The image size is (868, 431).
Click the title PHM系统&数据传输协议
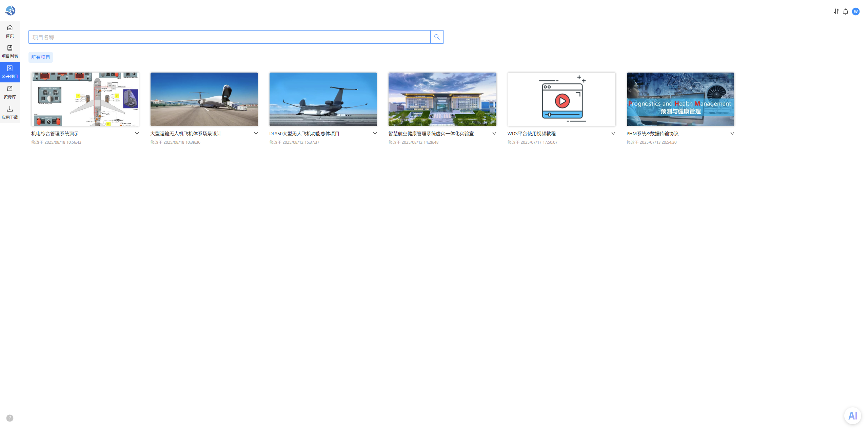tap(652, 134)
